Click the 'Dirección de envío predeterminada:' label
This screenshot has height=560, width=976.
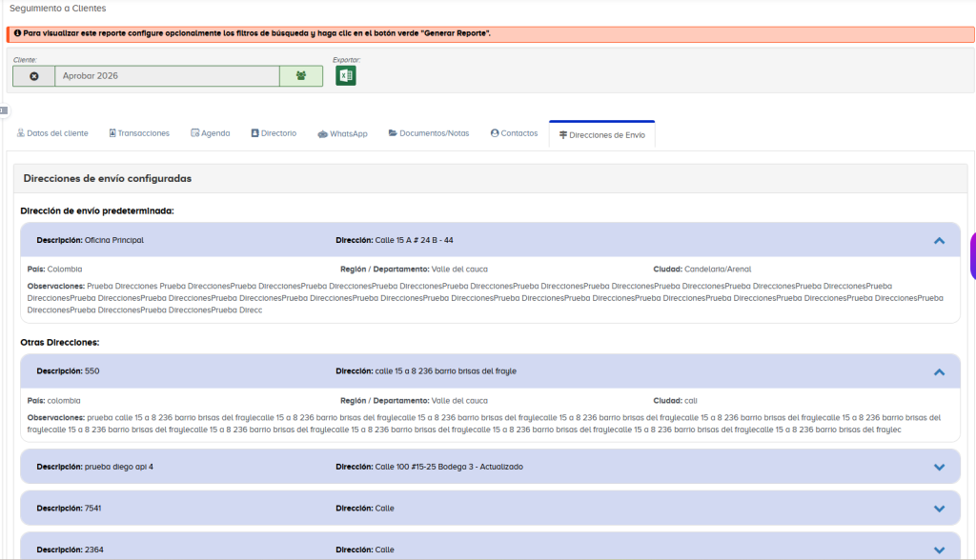(x=97, y=210)
